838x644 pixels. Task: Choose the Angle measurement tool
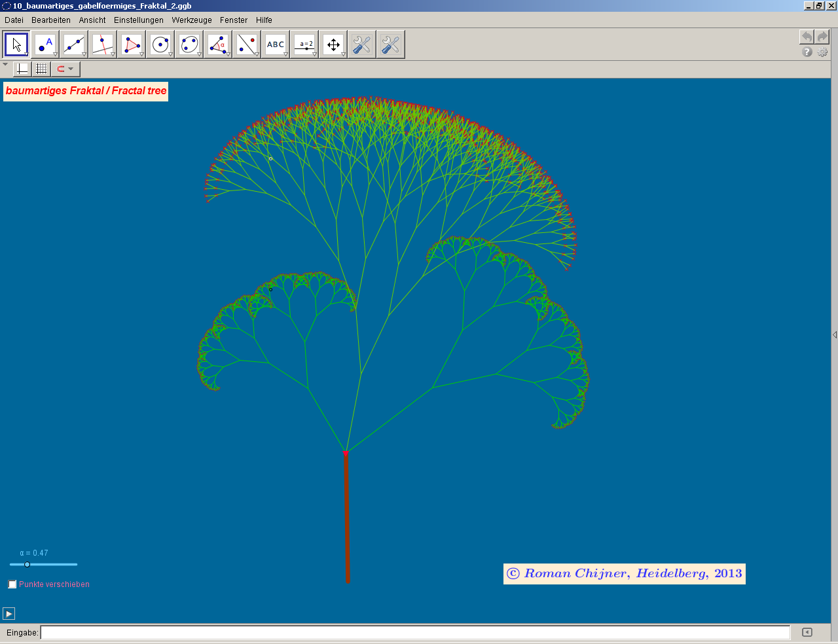(218, 45)
